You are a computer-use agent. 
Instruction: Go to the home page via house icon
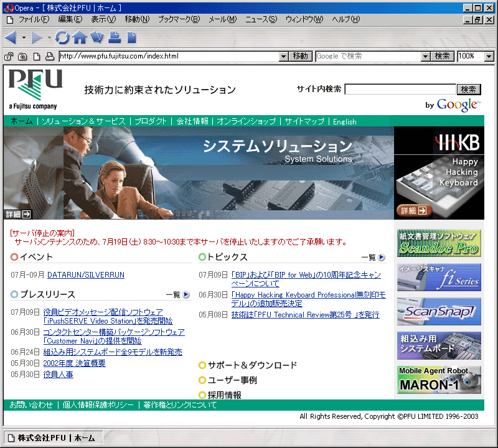pos(80,37)
